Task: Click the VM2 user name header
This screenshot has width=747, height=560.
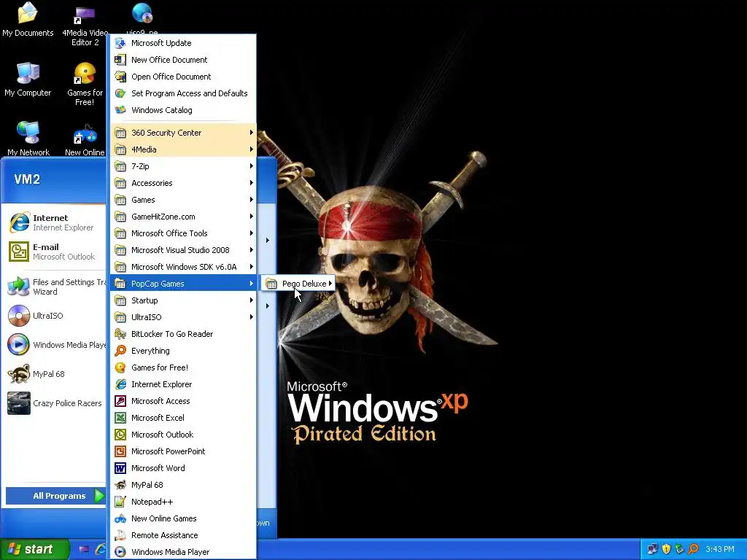Action: [x=27, y=179]
